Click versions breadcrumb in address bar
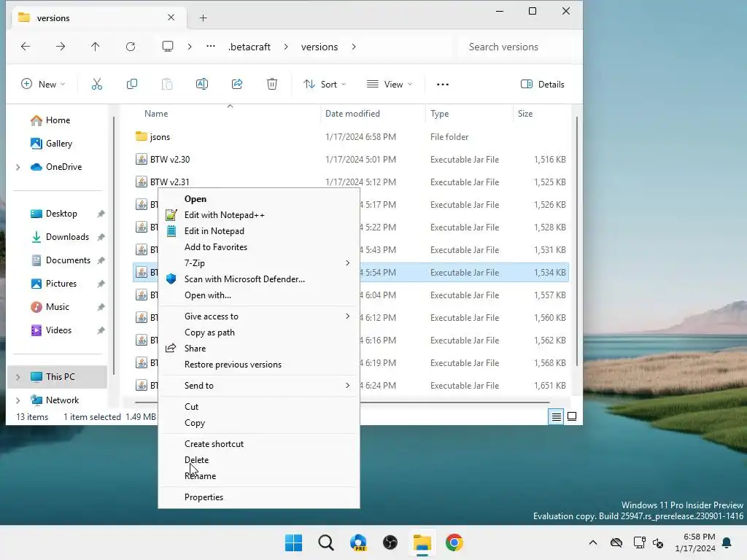747x560 pixels. [x=320, y=47]
